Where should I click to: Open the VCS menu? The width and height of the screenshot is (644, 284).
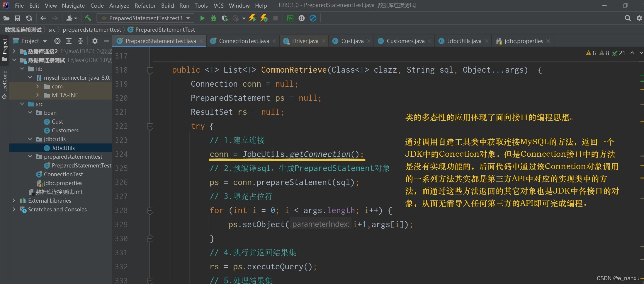(x=218, y=6)
